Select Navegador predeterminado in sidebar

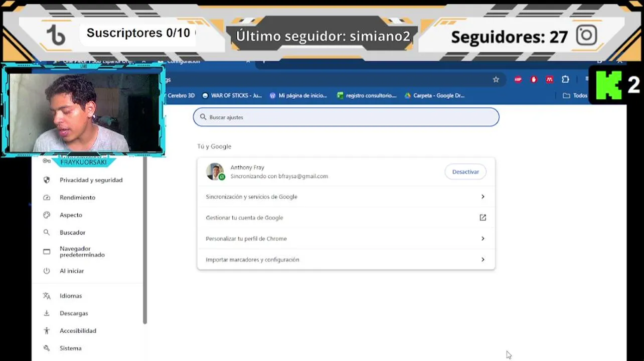click(x=81, y=252)
